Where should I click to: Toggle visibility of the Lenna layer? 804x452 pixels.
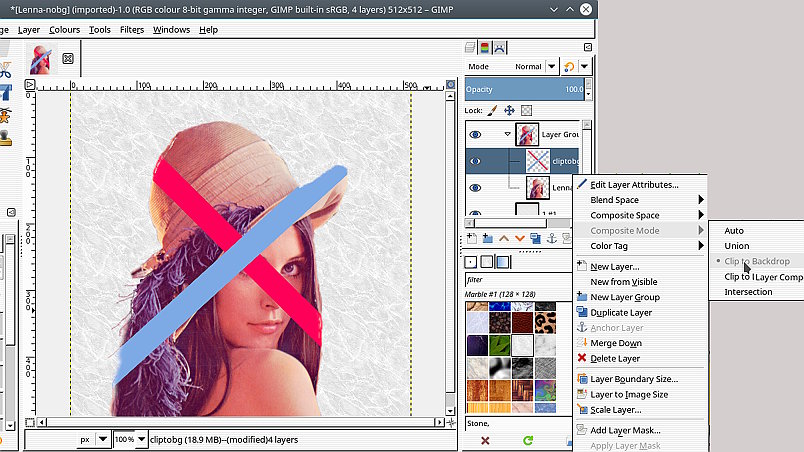pos(476,187)
